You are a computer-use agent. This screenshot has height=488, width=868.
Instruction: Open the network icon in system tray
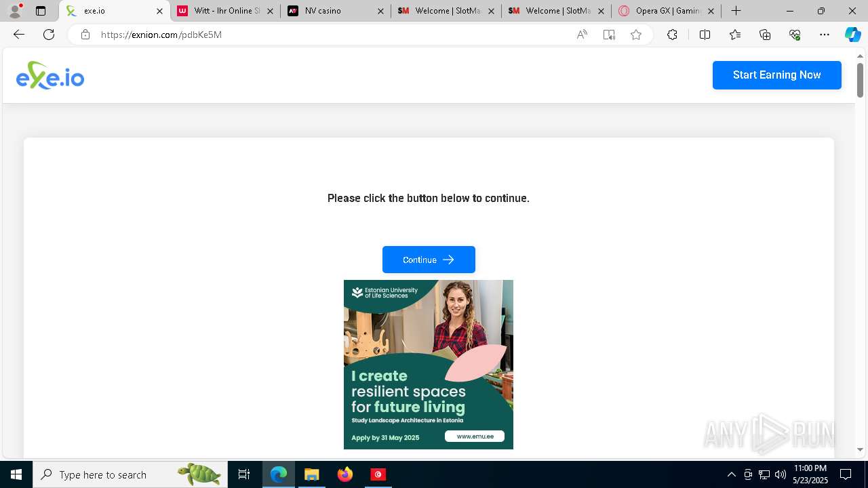tap(764, 474)
